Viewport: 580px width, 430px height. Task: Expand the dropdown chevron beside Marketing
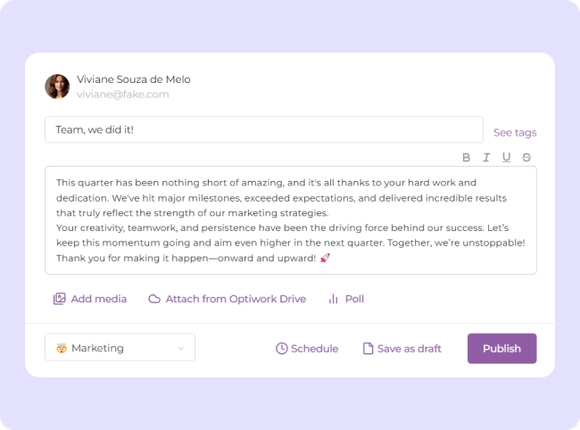pos(181,348)
